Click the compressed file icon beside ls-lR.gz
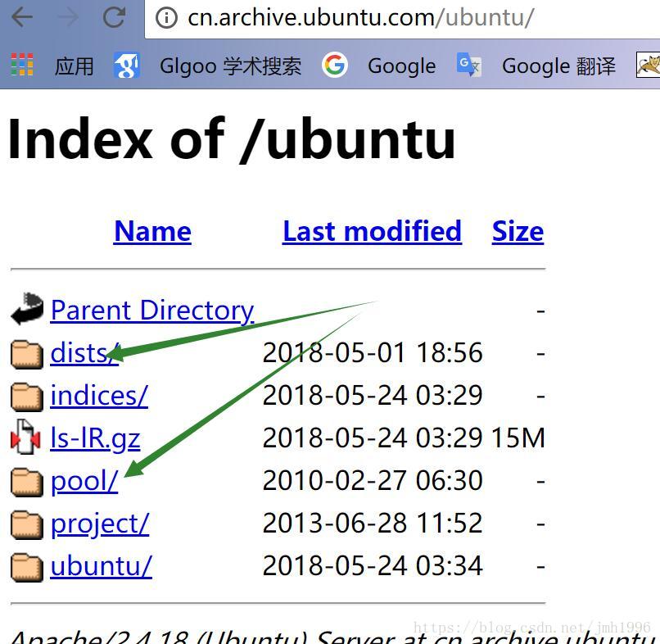This screenshot has width=660, height=644. [25, 438]
